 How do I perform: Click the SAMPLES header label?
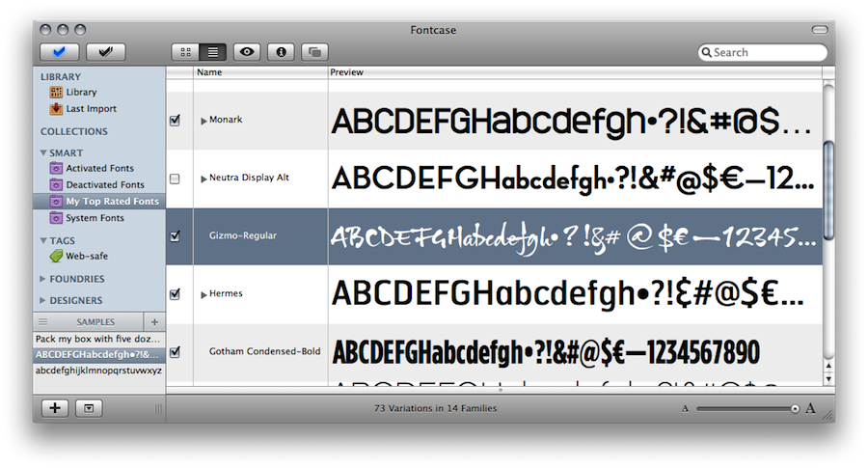[95, 321]
